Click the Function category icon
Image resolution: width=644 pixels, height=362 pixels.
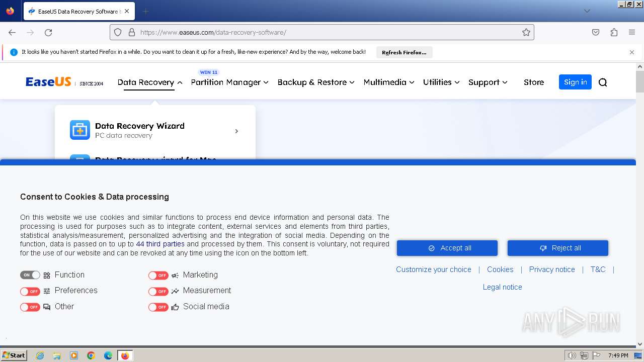[x=47, y=276]
